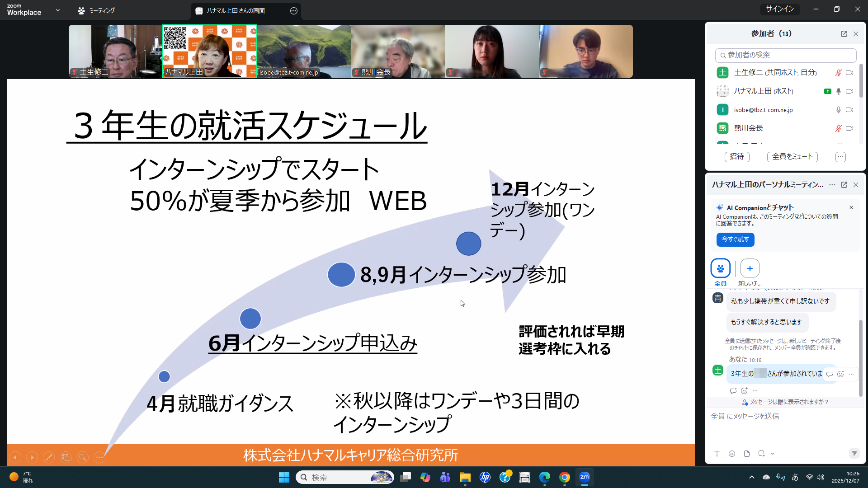Open the ミーティング tab
This screenshot has height=488, width=868.
point(96,10)
